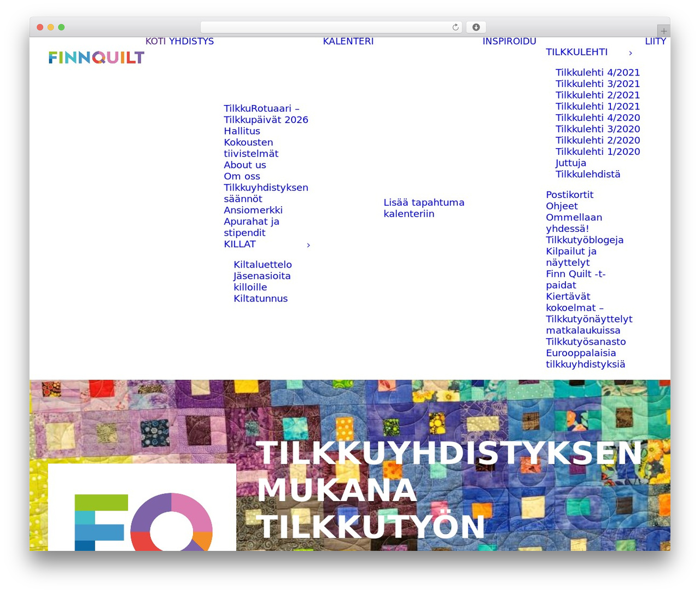This screenshot has height=593, width=700.
Task: Open the Ansiomerkki link
Action: tap(253, 210)
